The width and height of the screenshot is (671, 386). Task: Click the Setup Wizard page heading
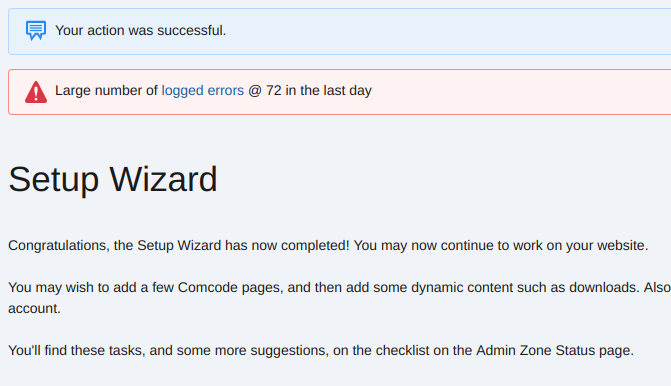pyautogui.click(x=113, y=179)
